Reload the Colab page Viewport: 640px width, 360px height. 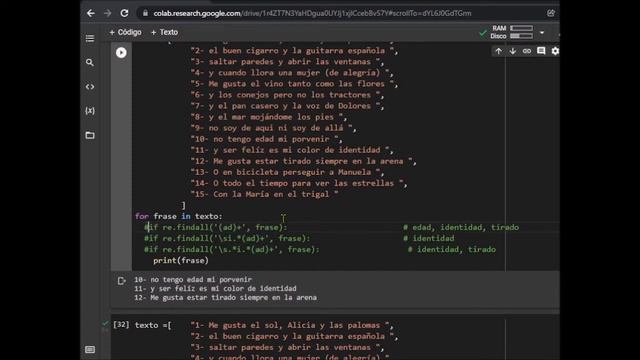(124, 13)
